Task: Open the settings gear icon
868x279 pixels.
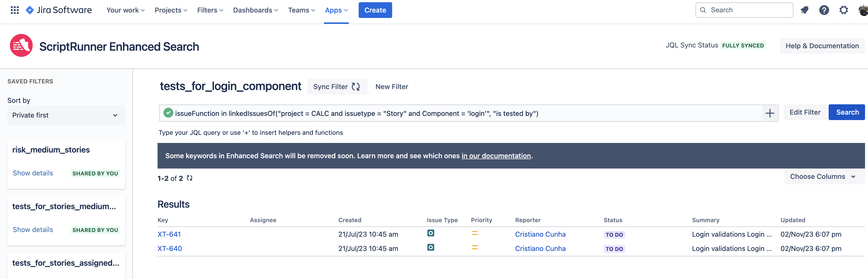Action: 843,10
